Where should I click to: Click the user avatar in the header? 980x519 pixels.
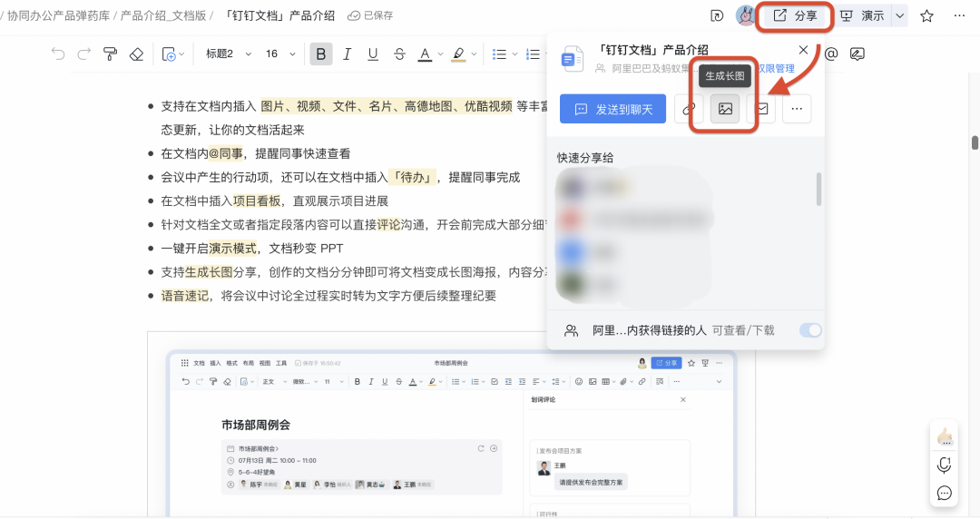click(x=745, y=15)
